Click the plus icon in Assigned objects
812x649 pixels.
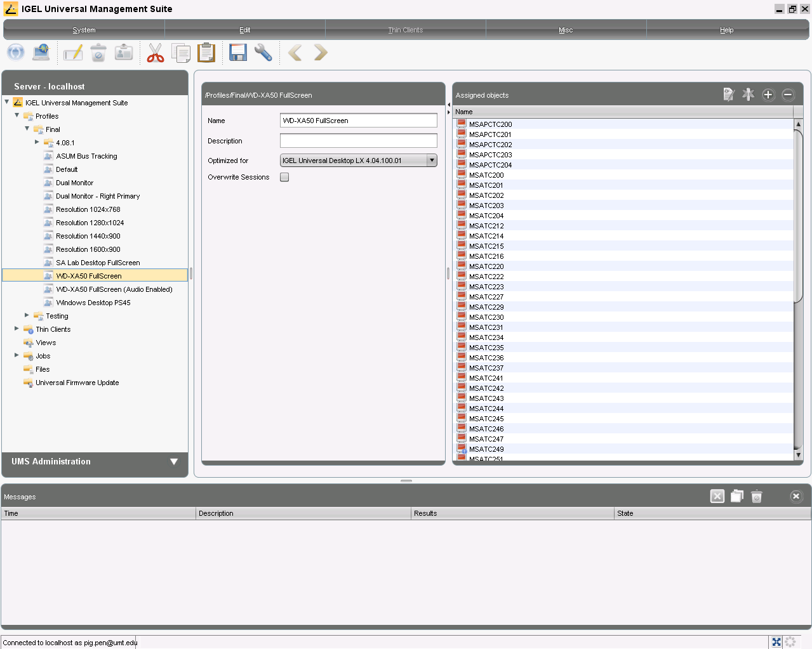[x=768, y=95]
